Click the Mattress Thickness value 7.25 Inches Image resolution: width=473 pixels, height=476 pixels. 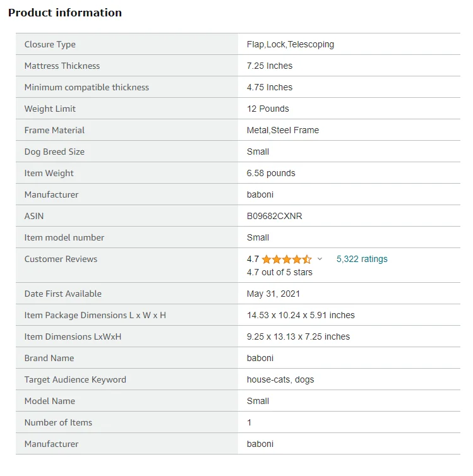[270, 66]
